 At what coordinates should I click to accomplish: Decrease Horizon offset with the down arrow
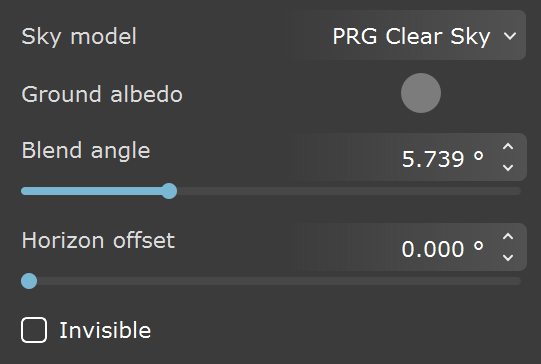[x=508, y=258]
